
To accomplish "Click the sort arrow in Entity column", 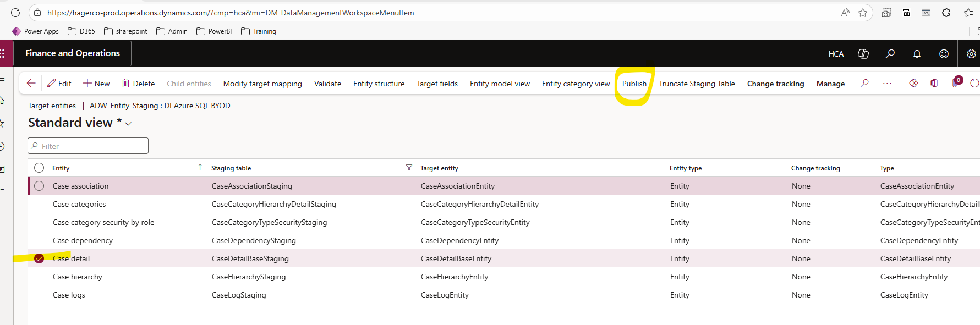I will tap(200, 167).
